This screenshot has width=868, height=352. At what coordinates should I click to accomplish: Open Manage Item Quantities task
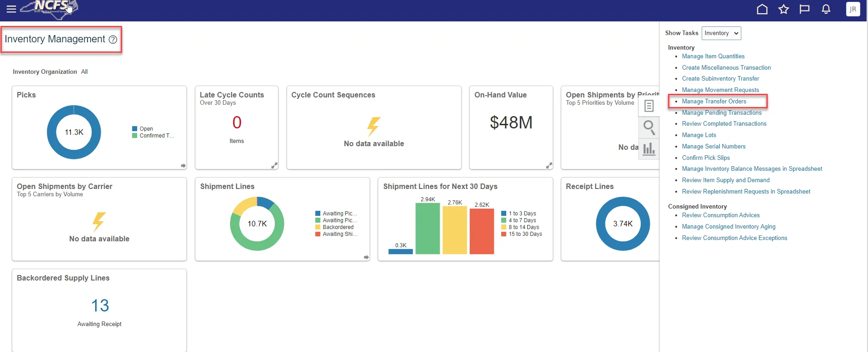tap(713, 56)
